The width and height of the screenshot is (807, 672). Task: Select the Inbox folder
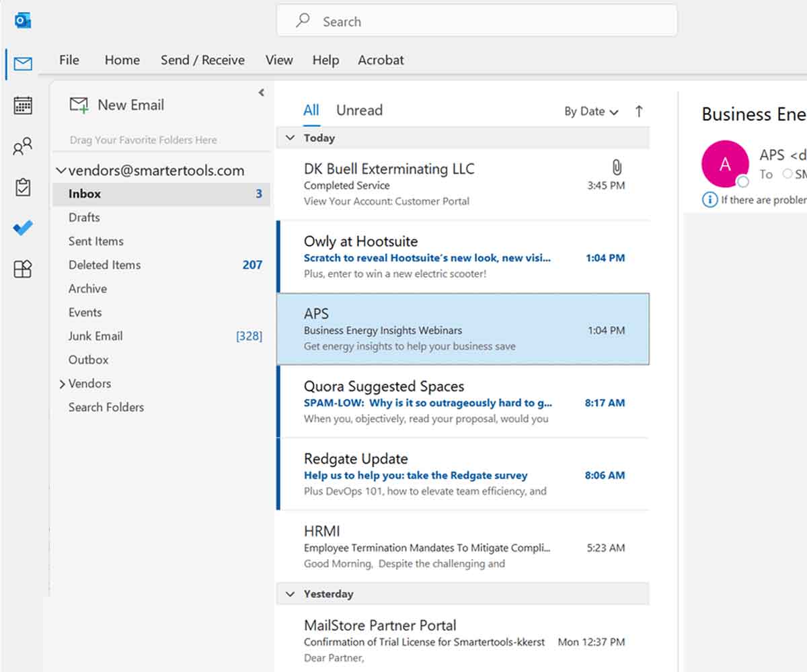pyautogui.click(x=161, y=194)
